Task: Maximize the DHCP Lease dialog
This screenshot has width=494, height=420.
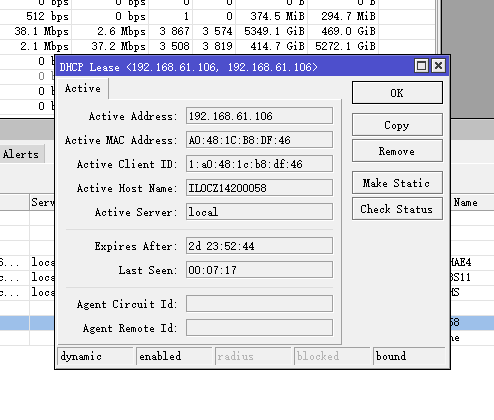Action: pyautogui.click(x=421, y=66)
